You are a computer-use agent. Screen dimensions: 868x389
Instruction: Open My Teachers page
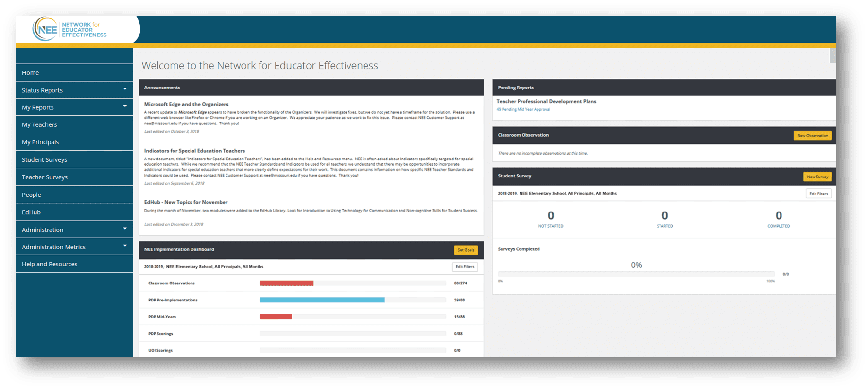[39, 125]
